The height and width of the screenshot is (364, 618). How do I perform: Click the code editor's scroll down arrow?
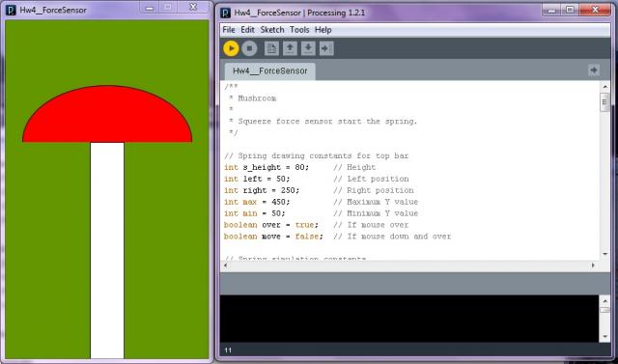pos(605,255)
